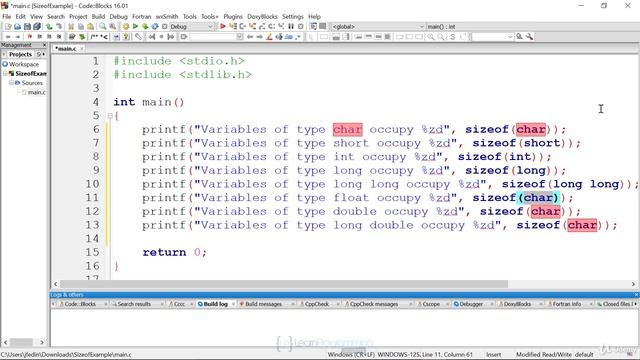Collapse code fold marker at line 5
The height and width of the screenshot is (360, 640).
[110, 116]
